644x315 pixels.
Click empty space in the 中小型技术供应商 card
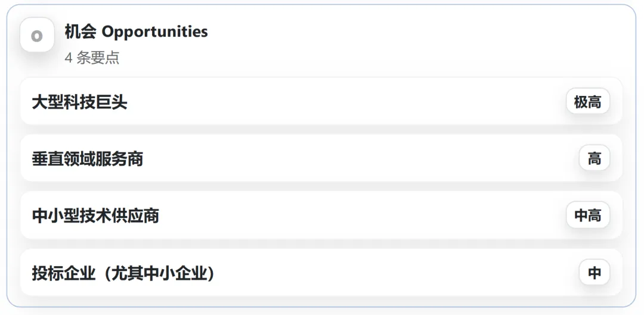click(358, 216)
